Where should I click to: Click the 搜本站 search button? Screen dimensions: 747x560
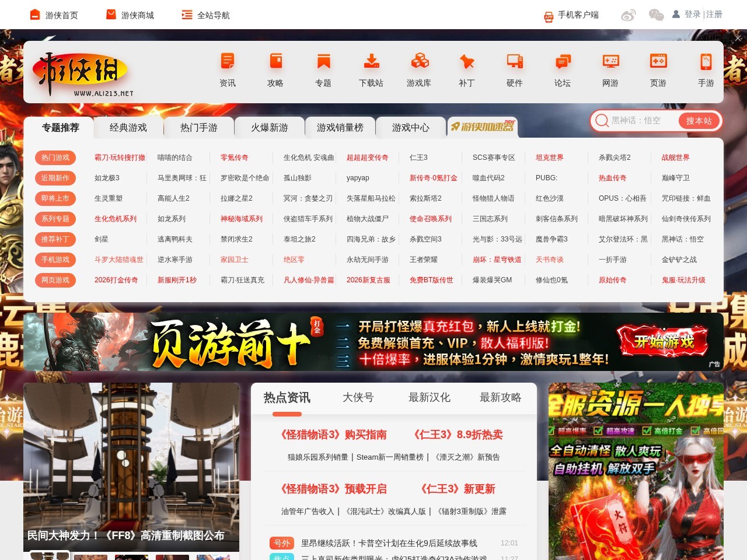[699, 121]
